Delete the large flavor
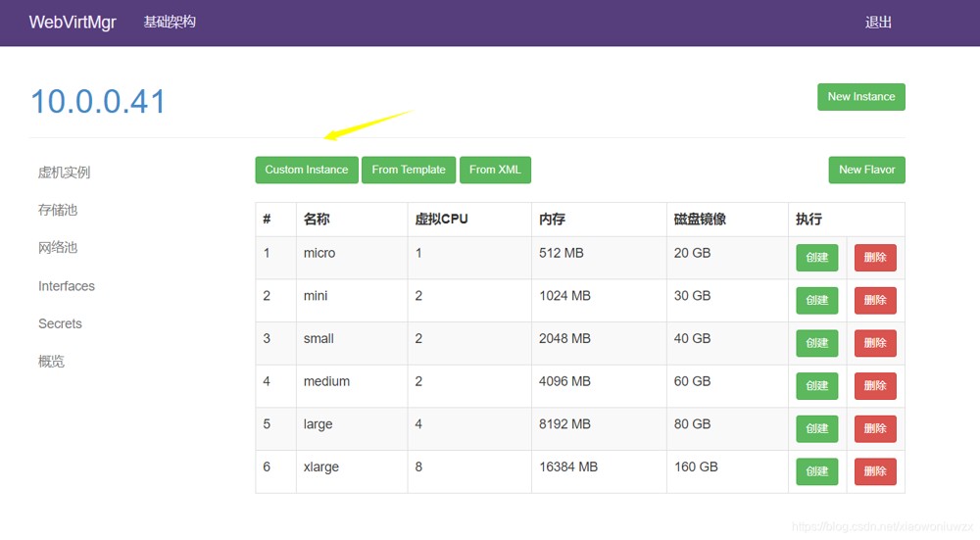980x540 pixels. pyautogui.click(x=874, y=428)
